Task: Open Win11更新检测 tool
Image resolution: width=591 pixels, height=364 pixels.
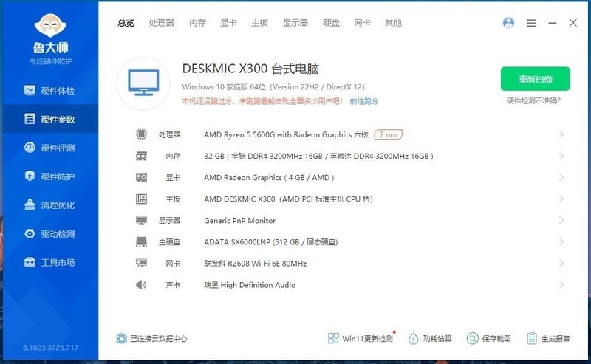Action: [361, 338]
